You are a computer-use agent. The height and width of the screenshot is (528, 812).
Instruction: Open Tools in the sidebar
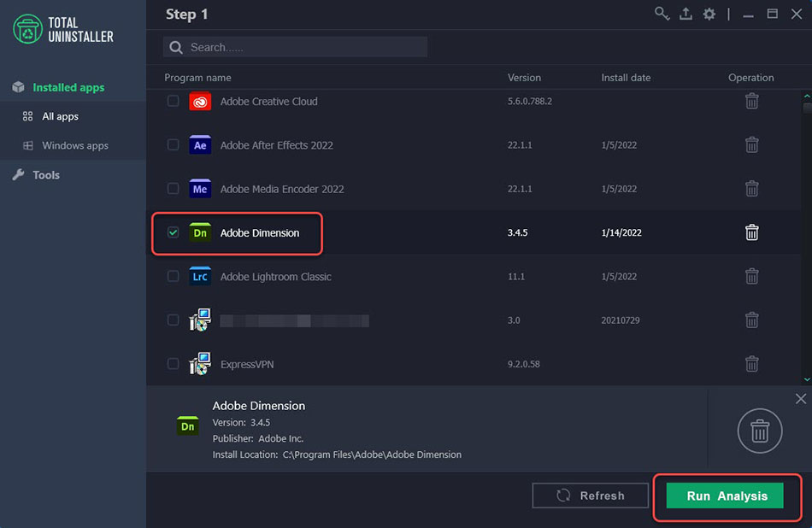click(46, 175)
